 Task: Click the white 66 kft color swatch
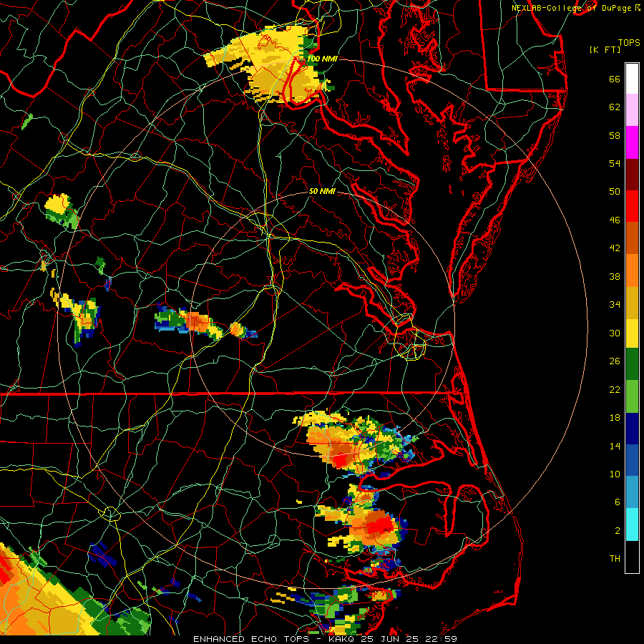632,79
